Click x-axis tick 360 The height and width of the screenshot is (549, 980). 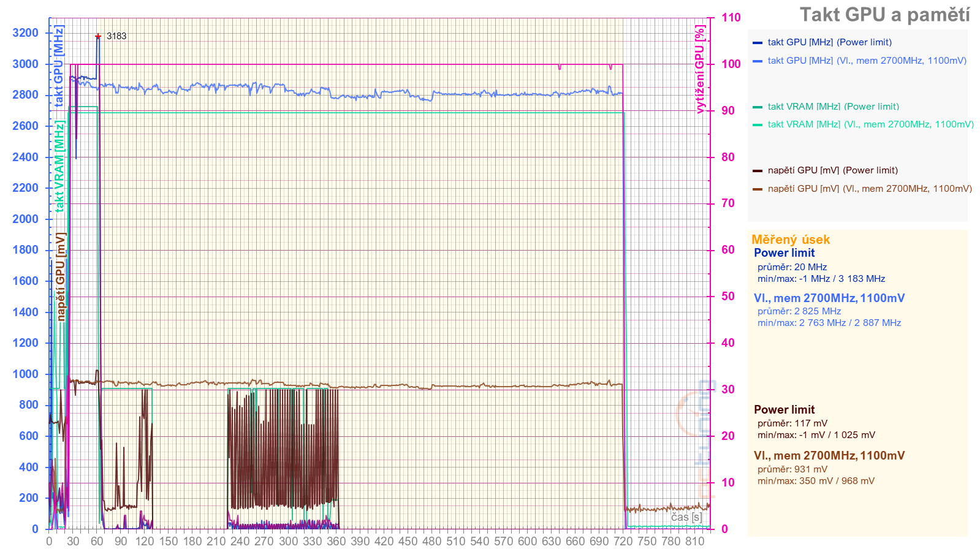click(336, 541)
